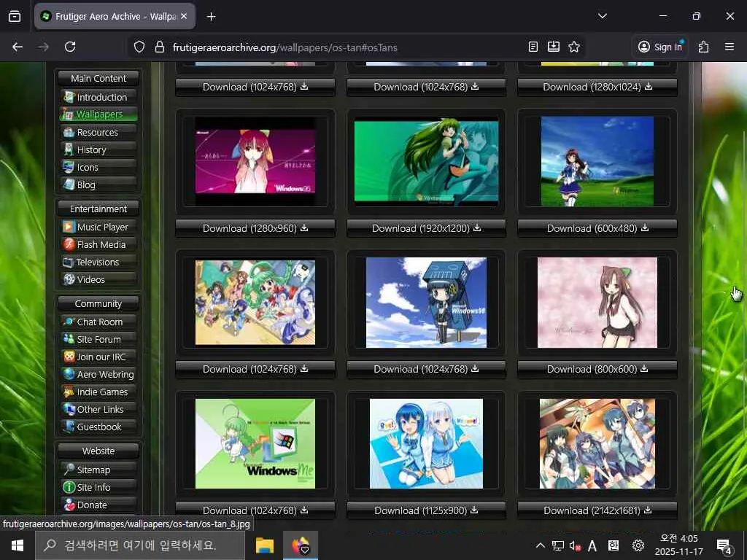Open File Explorer from taskbar
Image resolution: width=747 pixels, height=560 pixels.
coord(265,545)
